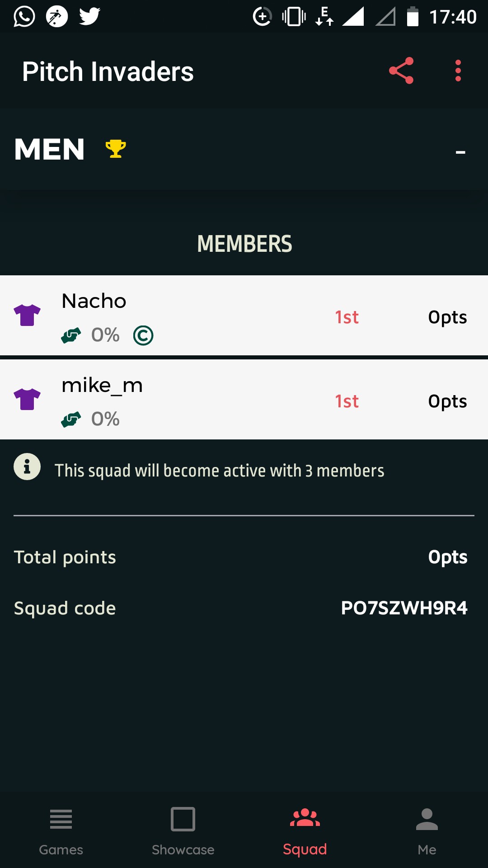Open the three-dot overflow menu
The image size is (488, 868).
coord(458,71)
